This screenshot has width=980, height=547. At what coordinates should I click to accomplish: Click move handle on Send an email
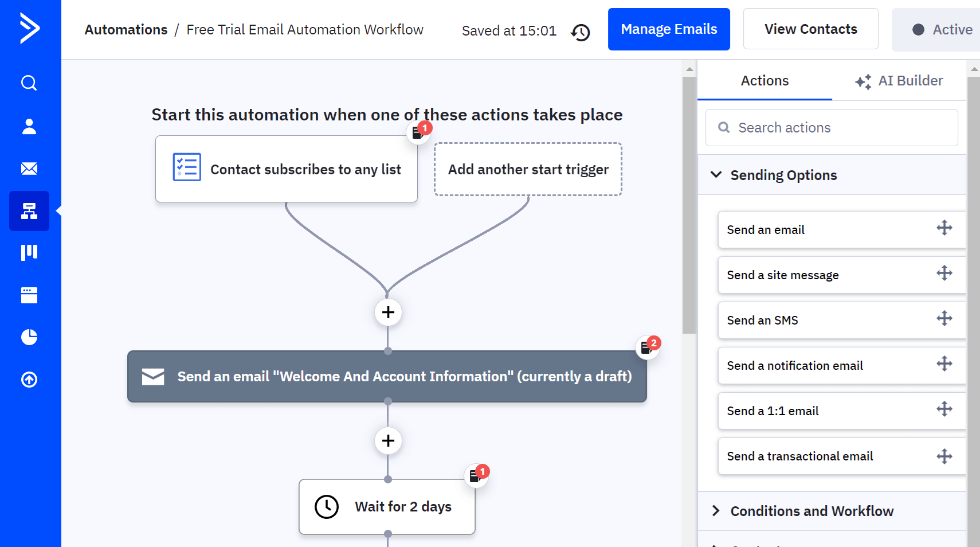[x=944, y=228]
